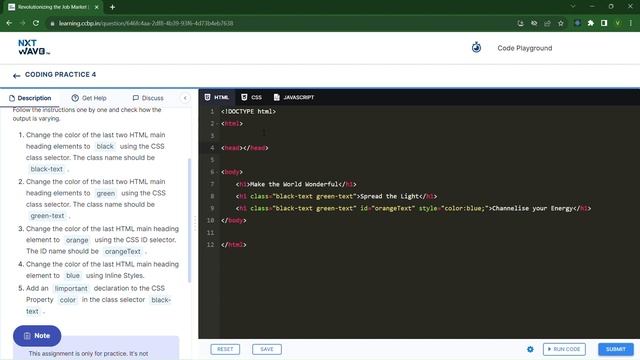Click the address bar URL
This screenshot has height=360, width=640.
(146, 23)
